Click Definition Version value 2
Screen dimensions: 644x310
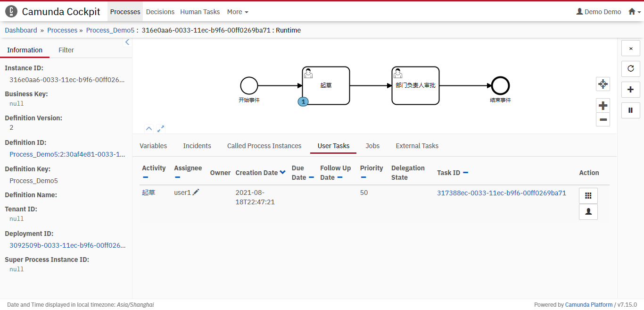pyautogui.click(x=11, y=128)
